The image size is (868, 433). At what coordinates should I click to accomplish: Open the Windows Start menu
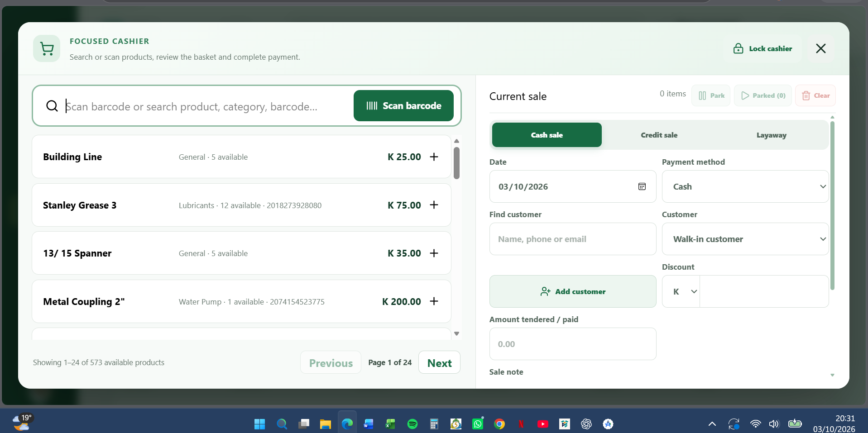point(259,424)
